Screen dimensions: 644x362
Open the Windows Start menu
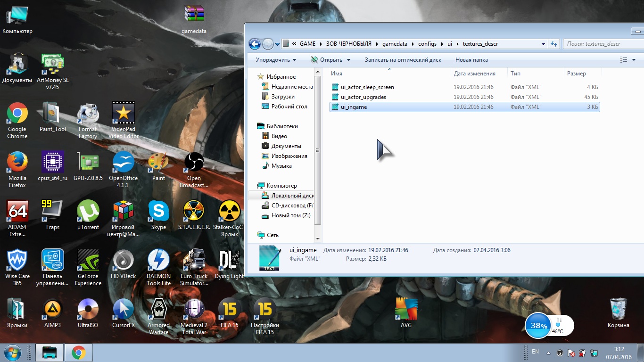tap(12, 352)
